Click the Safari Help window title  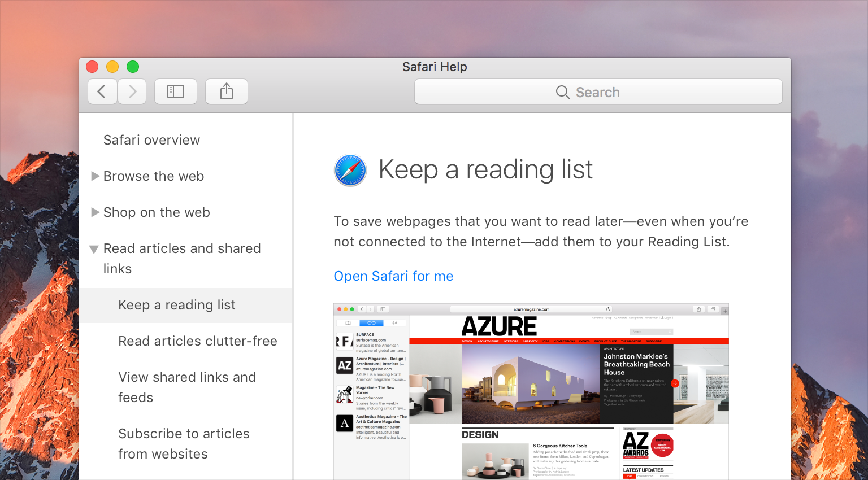pyautogui.click(x=435, y=67)
